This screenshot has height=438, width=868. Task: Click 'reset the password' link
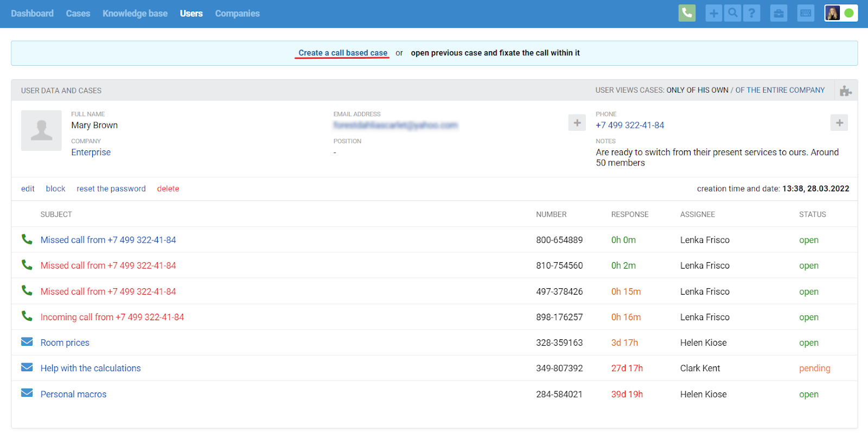(111, 189)
